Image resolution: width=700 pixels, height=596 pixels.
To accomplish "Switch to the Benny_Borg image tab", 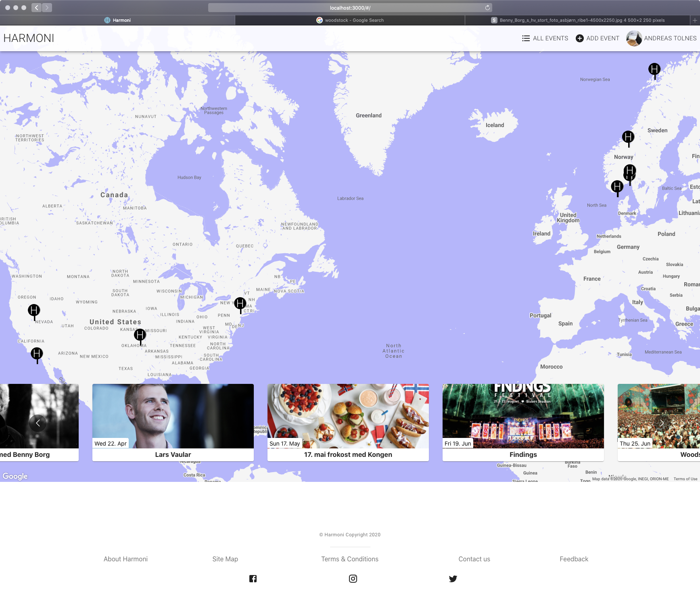I will [x=577, y=20].
